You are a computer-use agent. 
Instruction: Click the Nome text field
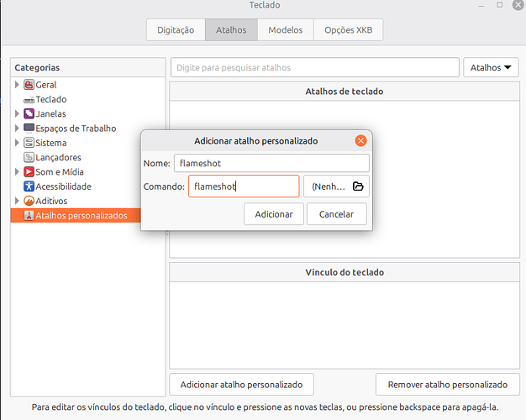[271, 163]
